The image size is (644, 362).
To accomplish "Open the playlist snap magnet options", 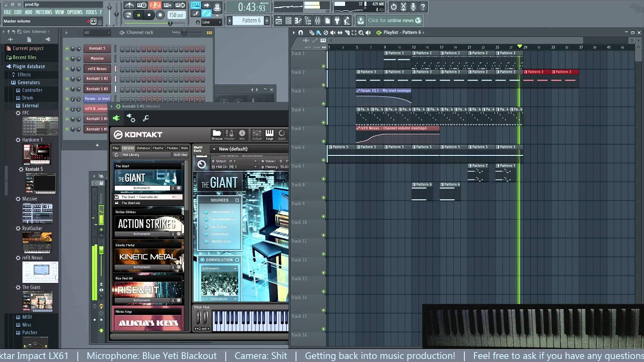I will tap(300, 32).
